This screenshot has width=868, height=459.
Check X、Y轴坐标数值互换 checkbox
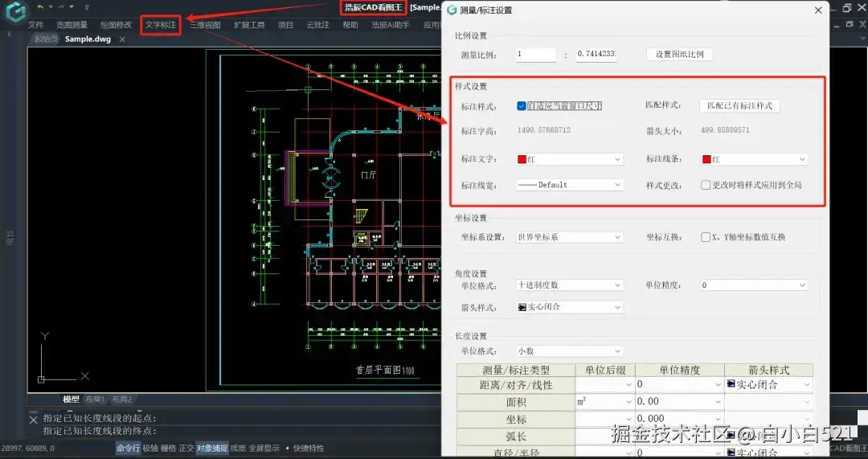pos(706,237)
